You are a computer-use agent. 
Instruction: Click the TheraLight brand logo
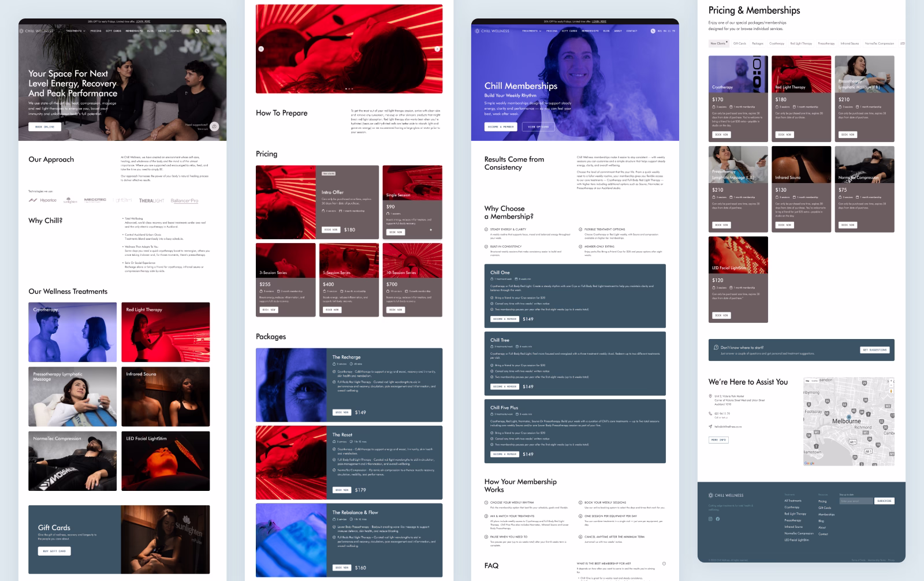tap(152, 200)
